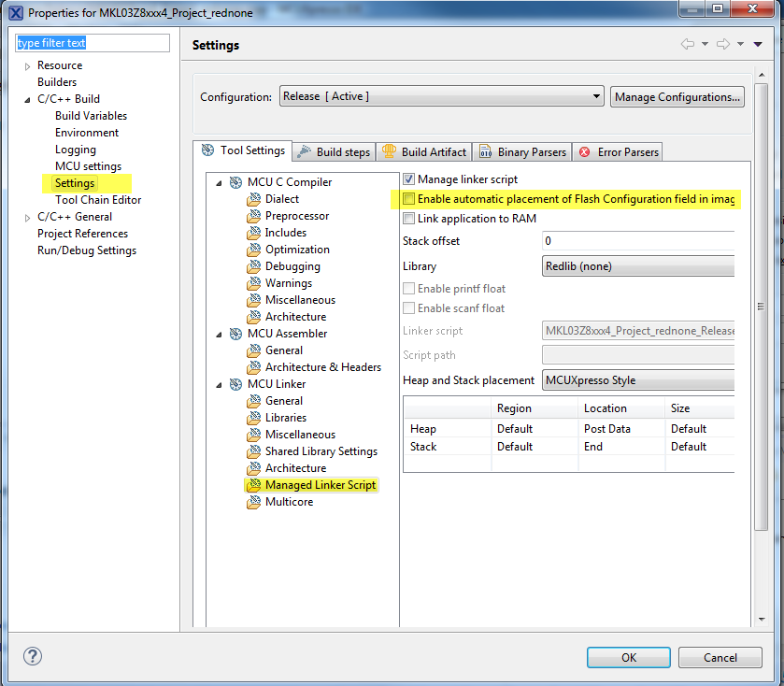Click the Tool Settings tab icon

coord(207,150)
